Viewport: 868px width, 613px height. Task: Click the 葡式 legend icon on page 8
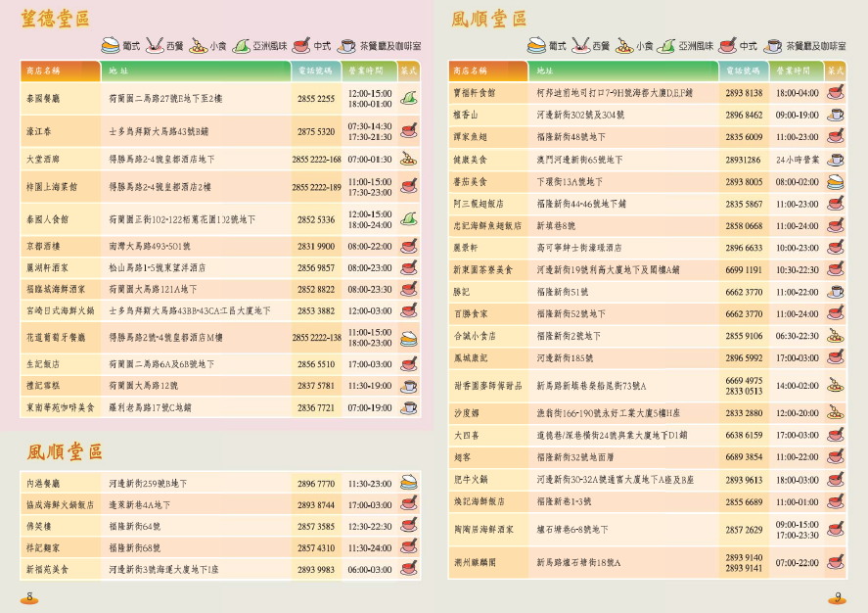pos(112,45)
